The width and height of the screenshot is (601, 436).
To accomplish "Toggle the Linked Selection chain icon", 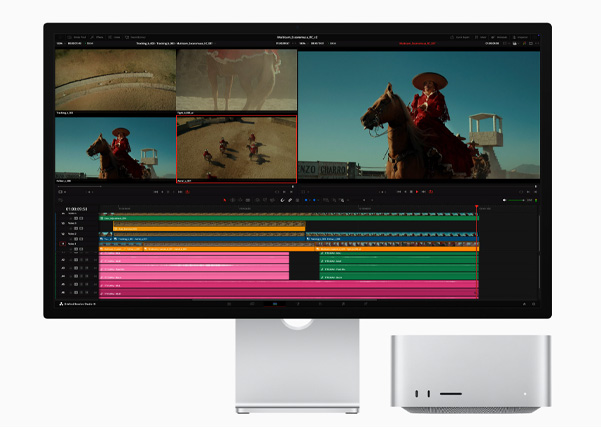I will tap(290, 200).
